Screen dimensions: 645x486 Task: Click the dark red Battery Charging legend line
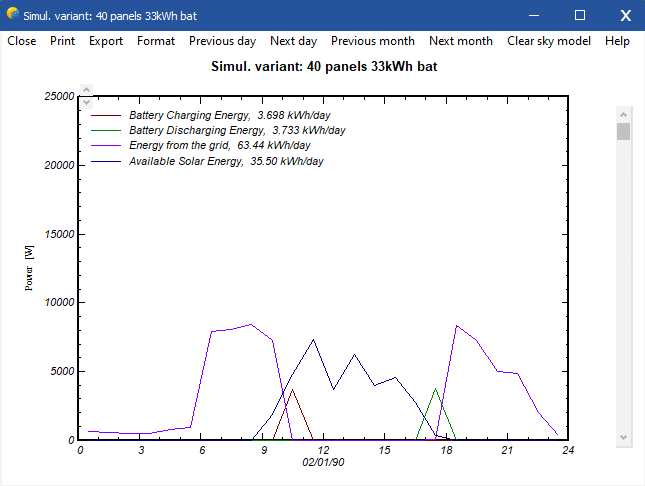click(106, 116)
